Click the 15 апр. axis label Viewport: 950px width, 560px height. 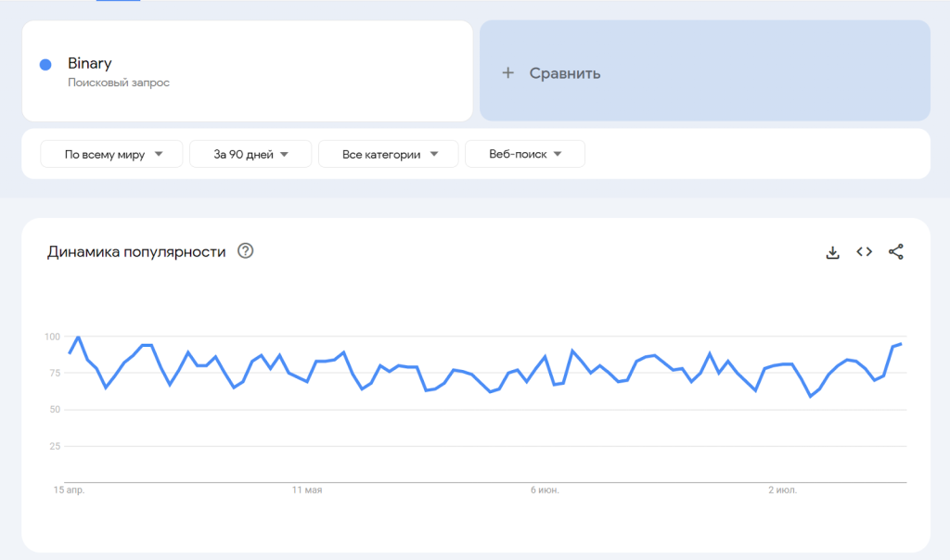(x=71, y=490)
